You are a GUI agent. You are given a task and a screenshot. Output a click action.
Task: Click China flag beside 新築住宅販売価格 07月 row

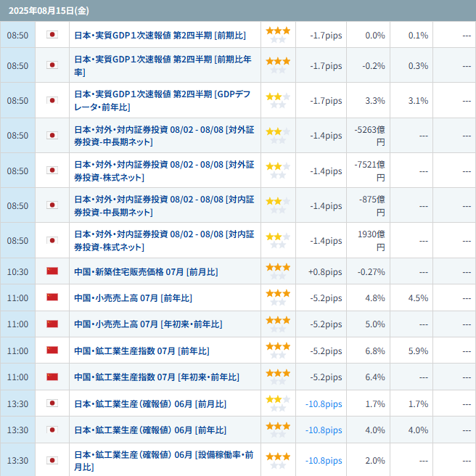pyautogui.click(x=52, y=271)
